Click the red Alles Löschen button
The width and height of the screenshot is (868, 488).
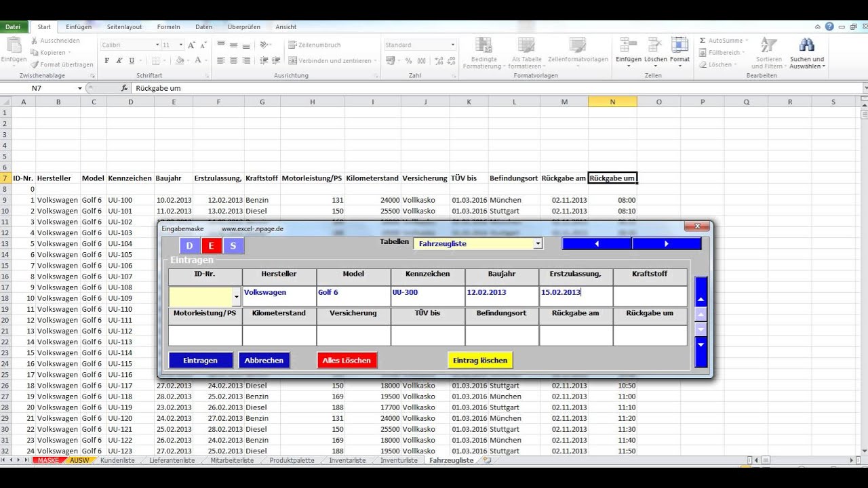pos(347,360)
